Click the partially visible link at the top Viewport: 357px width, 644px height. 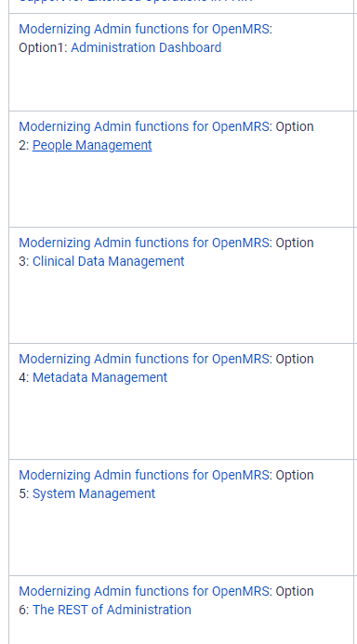tap(136, 2)
